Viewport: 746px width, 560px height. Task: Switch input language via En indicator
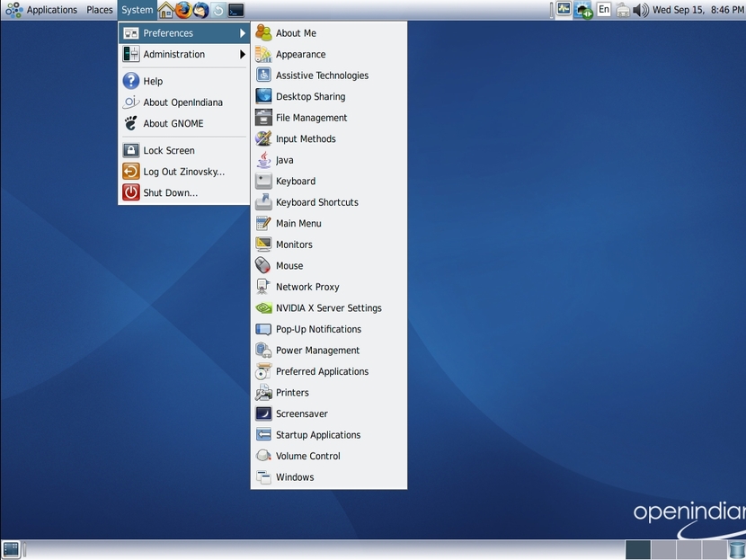(x=604, y=10)
